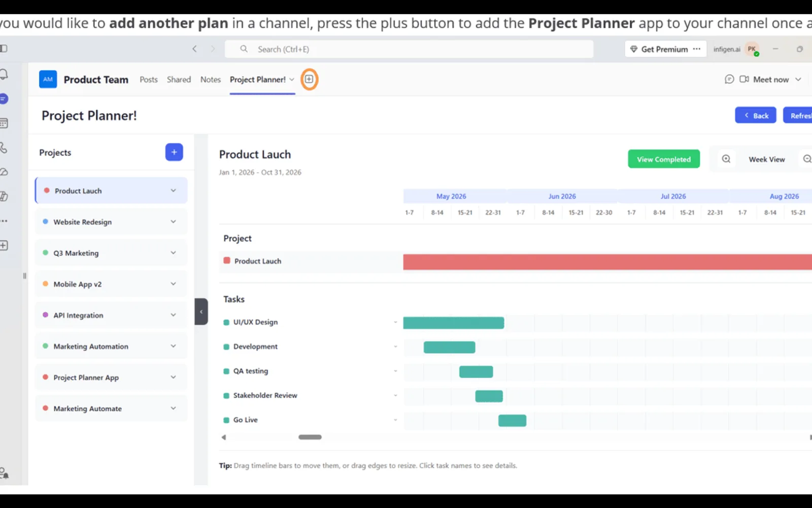The height and width of the screenshot is (508, 812).
Task: Click the Week View button
Action: click(x=766, y=159)
